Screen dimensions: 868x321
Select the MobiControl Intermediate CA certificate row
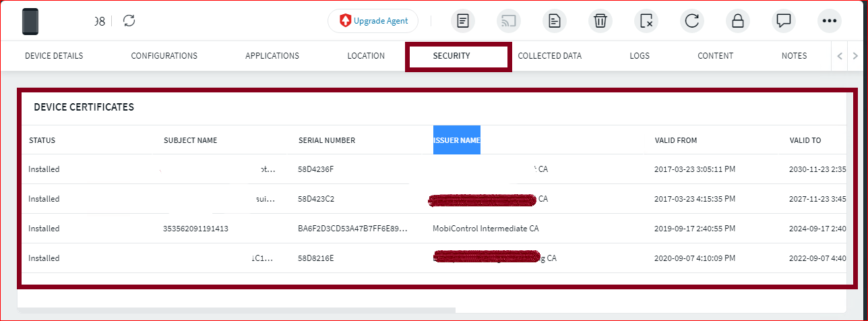485,229
